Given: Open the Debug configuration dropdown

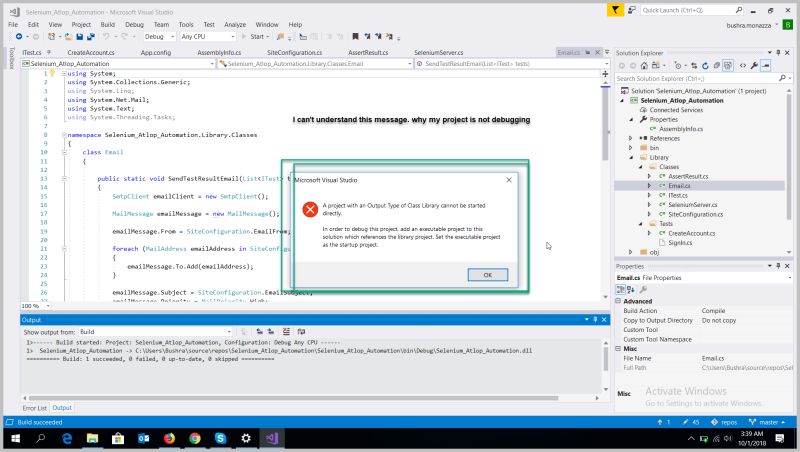Looking at the screenshot, I should pos(159,37).
